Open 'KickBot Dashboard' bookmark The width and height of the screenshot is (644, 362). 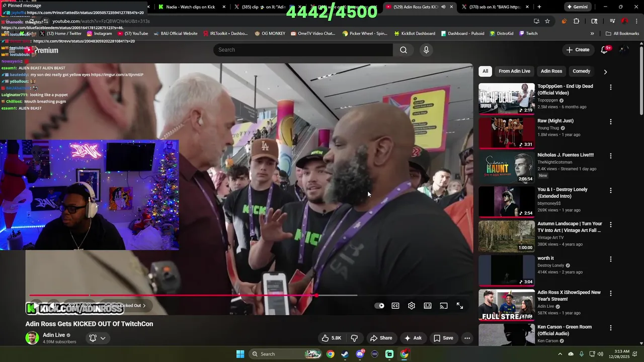click(415, 34)
